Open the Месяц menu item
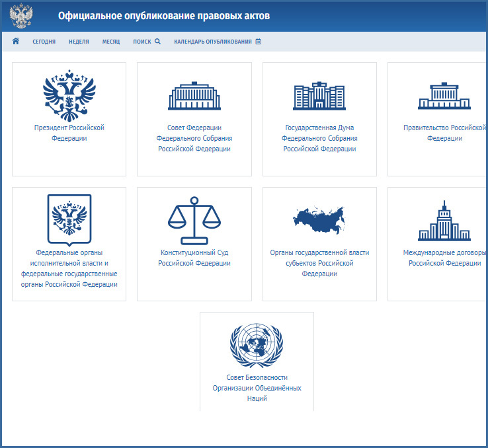 coord(111,42)
